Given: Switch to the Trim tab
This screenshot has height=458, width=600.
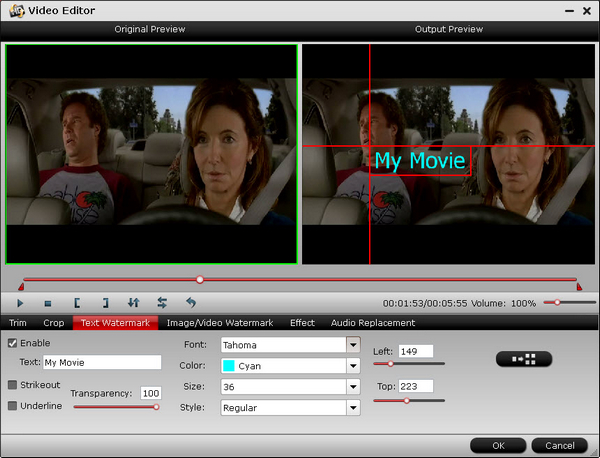Looking at the screenshot, I should (x=18, y=323).
